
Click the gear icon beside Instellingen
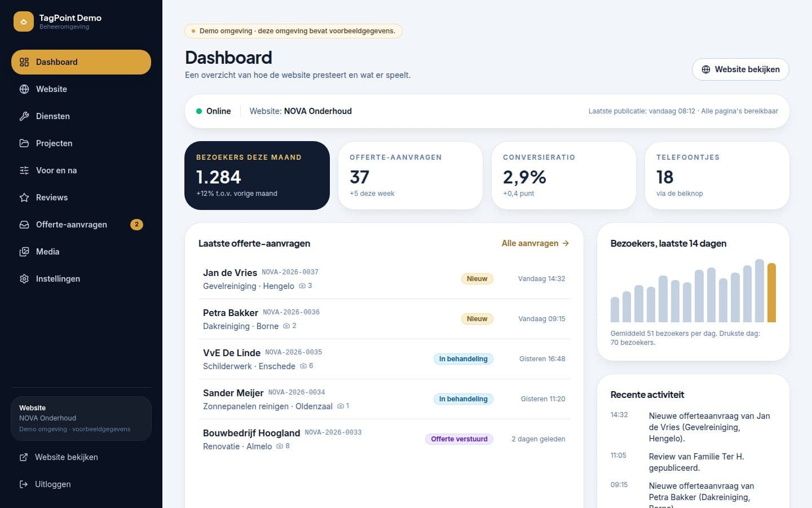tap(24, 279)
